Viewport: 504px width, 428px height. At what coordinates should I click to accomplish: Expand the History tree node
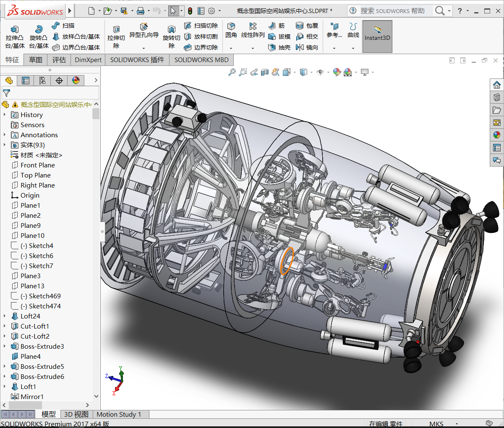pos(5,115)
